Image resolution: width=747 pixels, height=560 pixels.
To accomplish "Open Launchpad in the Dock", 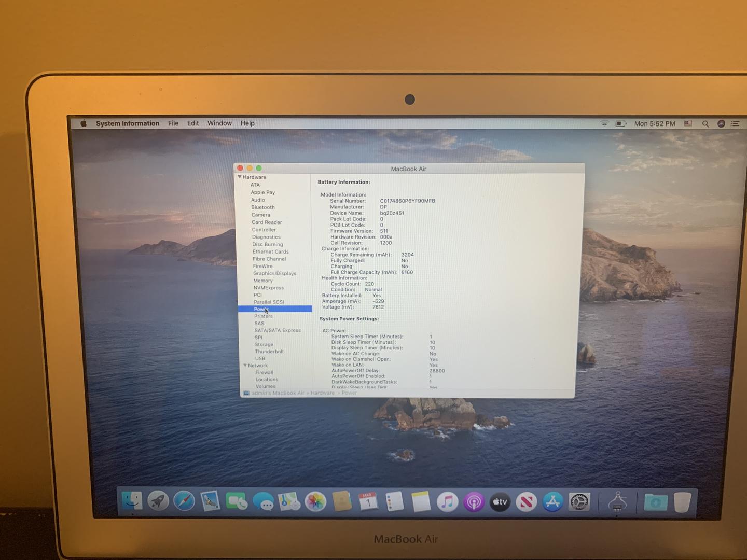I will (x=158, y=501).
